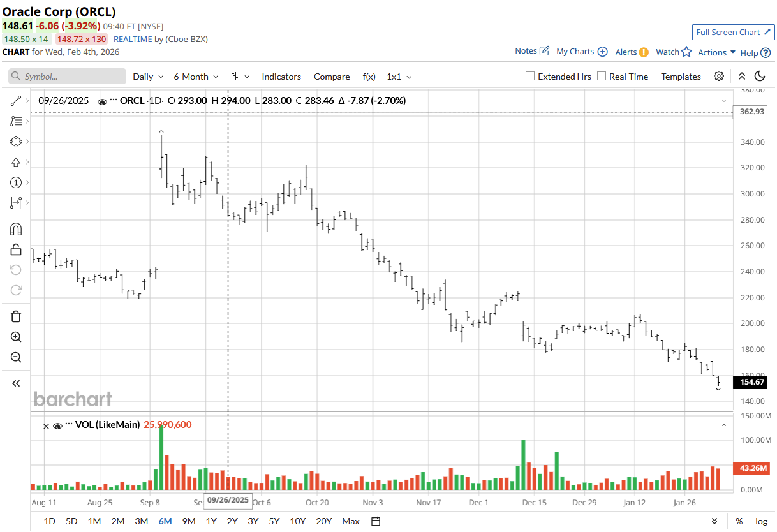
Task: Select the arrow marker tool
Action: click(16, 162)
